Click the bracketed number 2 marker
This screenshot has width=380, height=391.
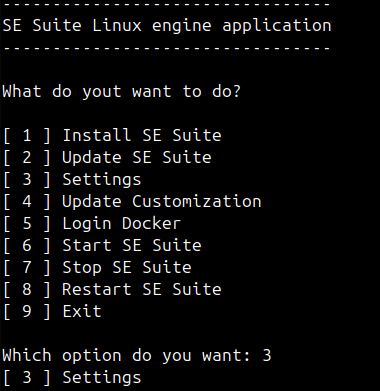[27, 157]
